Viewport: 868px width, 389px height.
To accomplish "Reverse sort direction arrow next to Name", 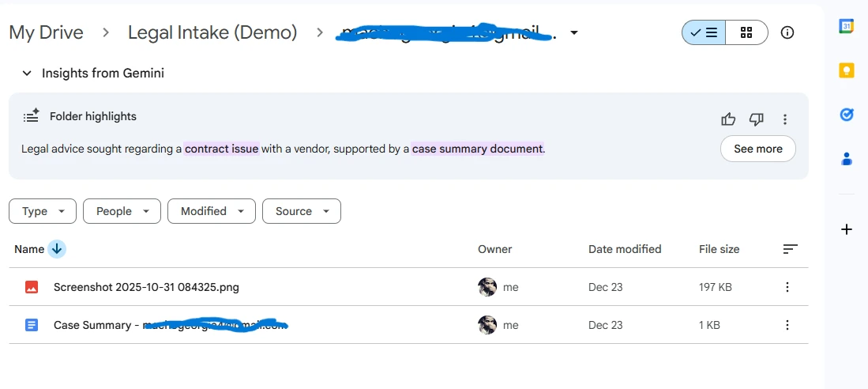I will point(56,249).
